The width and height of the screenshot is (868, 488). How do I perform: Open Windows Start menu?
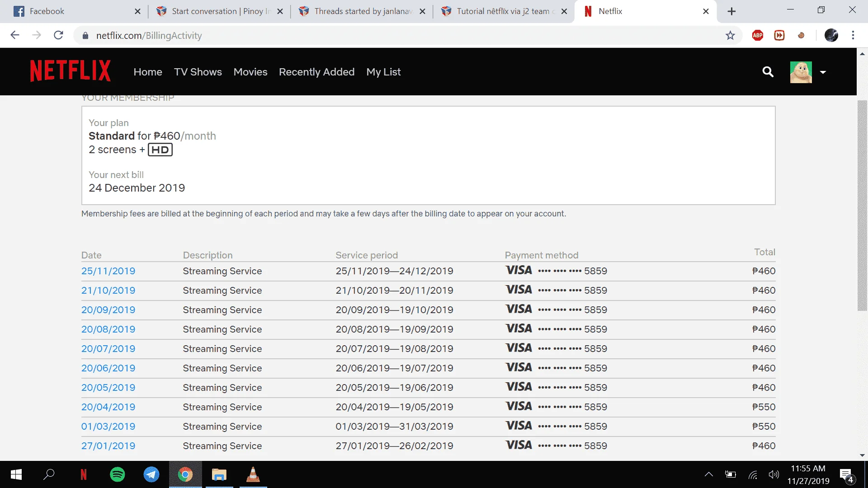16,474
